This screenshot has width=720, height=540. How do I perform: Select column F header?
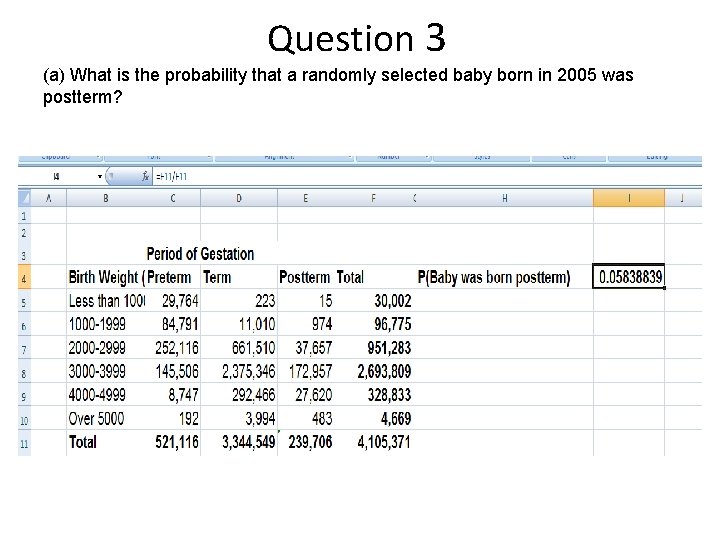point(373,198)
